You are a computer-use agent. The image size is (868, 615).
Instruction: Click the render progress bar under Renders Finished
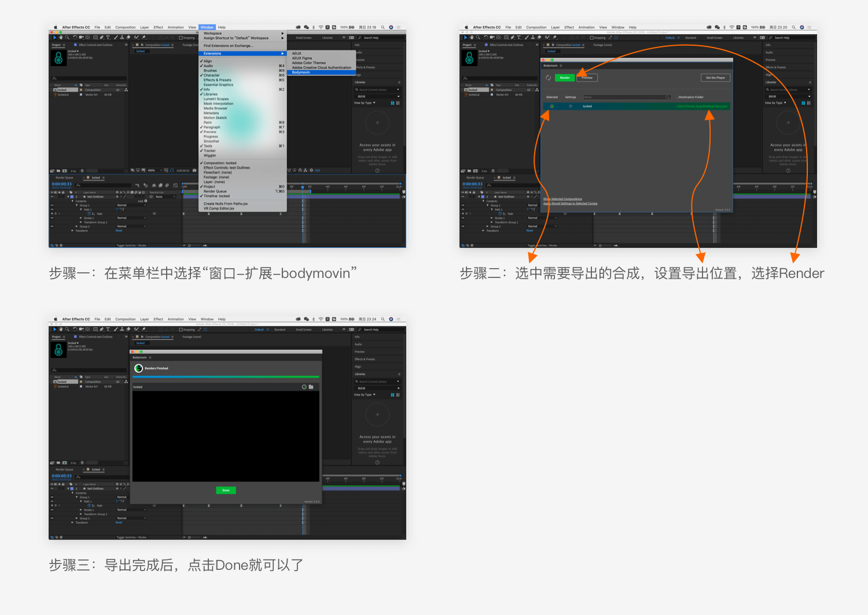click(x=226, y=377)
